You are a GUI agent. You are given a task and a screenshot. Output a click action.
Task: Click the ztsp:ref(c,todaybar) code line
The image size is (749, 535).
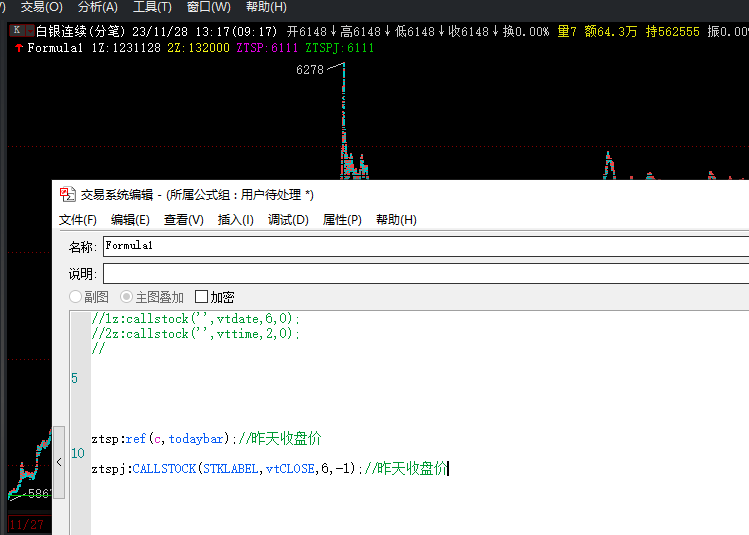(206, 439)
